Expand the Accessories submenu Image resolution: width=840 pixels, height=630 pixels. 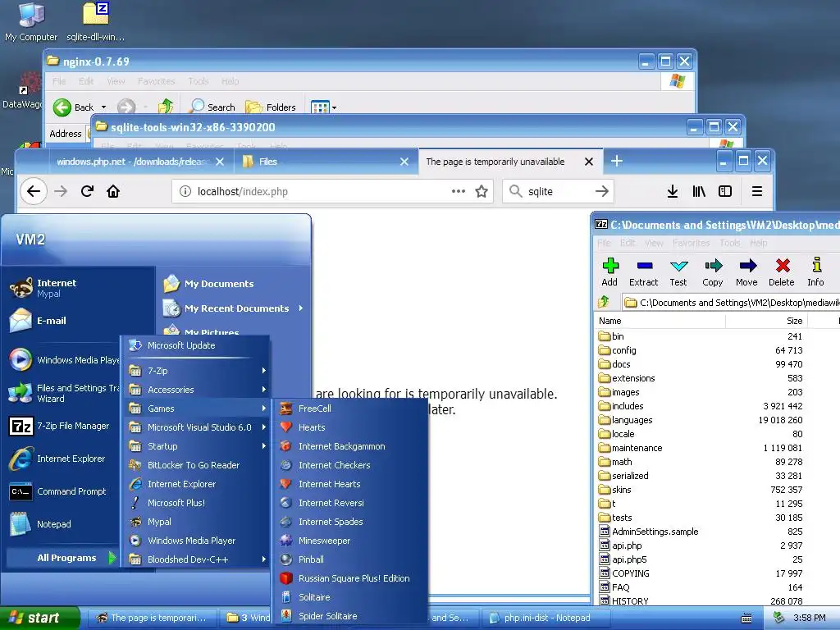[x=197, y=390]
